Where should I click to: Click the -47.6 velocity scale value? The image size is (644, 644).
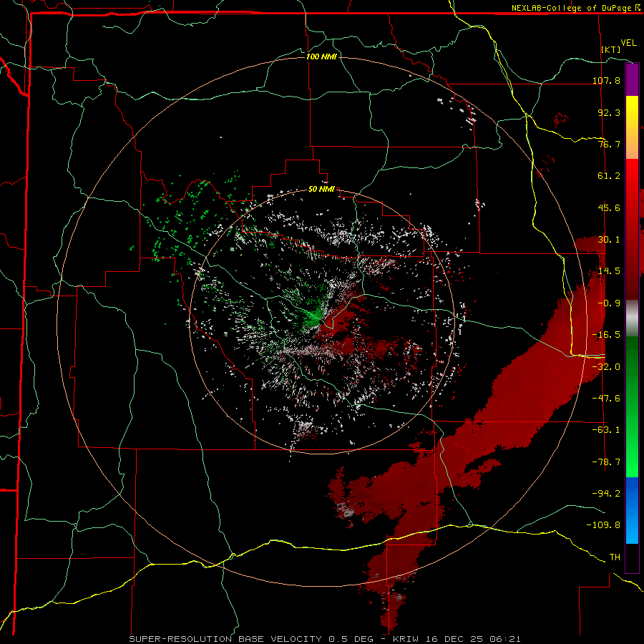pyautogui.click(x=606, y=399)
